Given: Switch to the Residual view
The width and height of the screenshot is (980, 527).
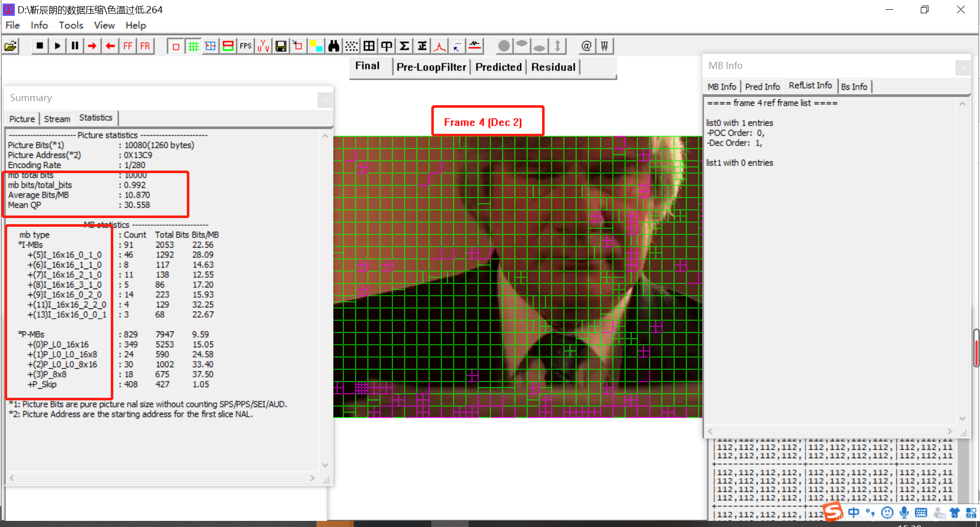Looking at the screenshot, I should point(553,67).
